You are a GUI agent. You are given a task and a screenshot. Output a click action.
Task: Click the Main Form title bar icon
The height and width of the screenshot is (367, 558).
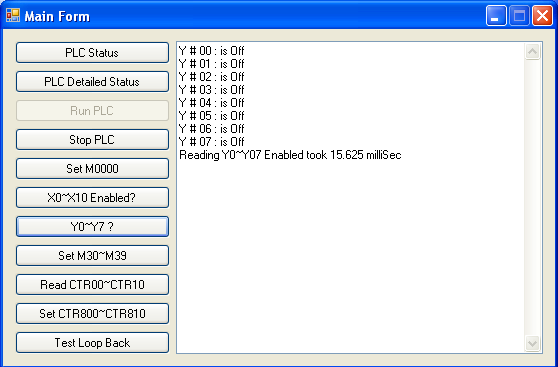(13, 16)
